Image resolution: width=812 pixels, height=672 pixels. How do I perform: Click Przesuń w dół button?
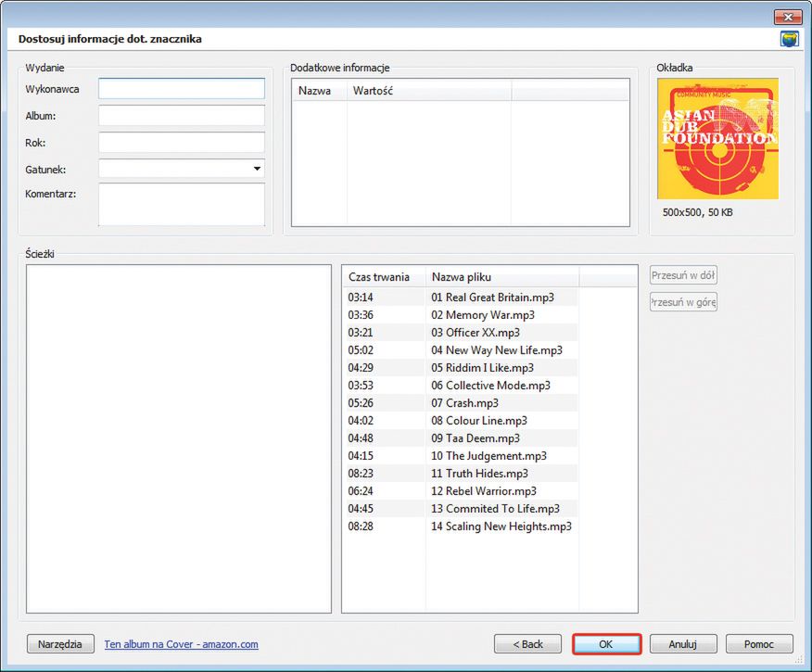point(683,275)
